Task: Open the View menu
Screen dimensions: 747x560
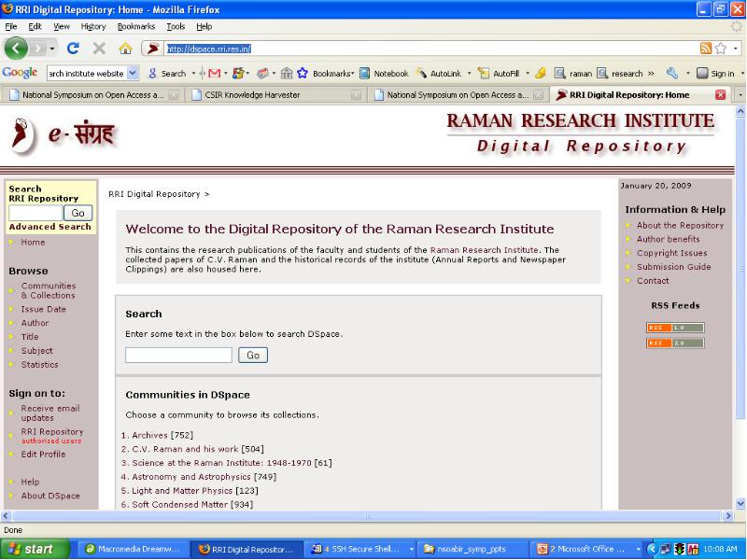Action: 62,27
